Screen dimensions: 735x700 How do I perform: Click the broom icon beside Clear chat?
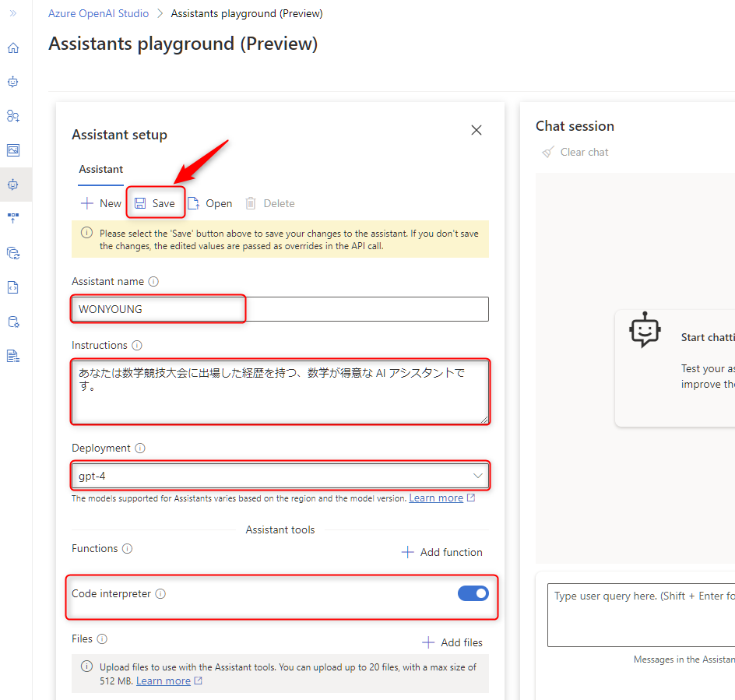[547, 153]
